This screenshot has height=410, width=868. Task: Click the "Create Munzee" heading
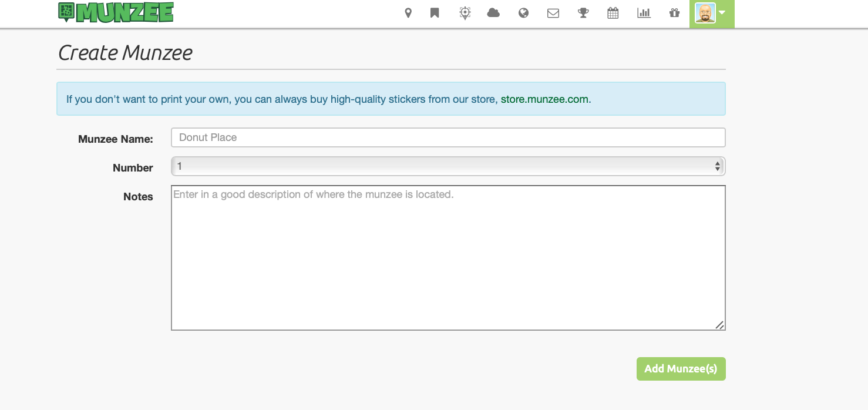coord(125,53)
